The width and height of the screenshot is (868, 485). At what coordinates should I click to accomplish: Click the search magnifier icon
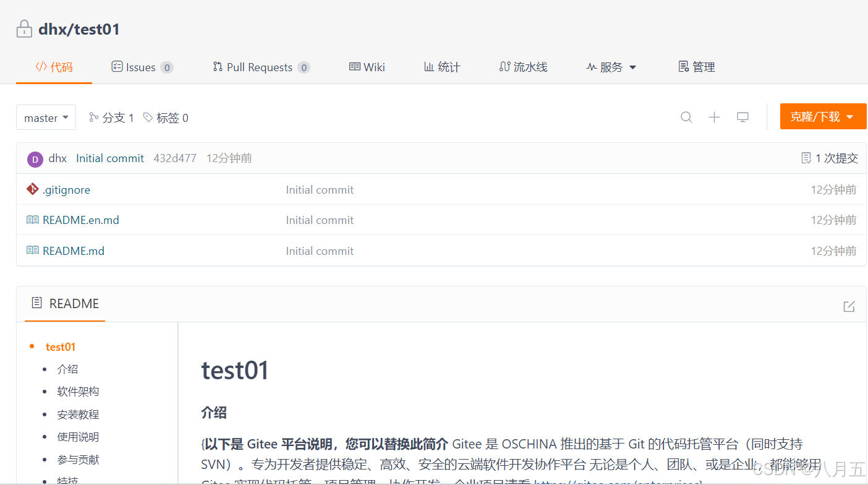686,117
